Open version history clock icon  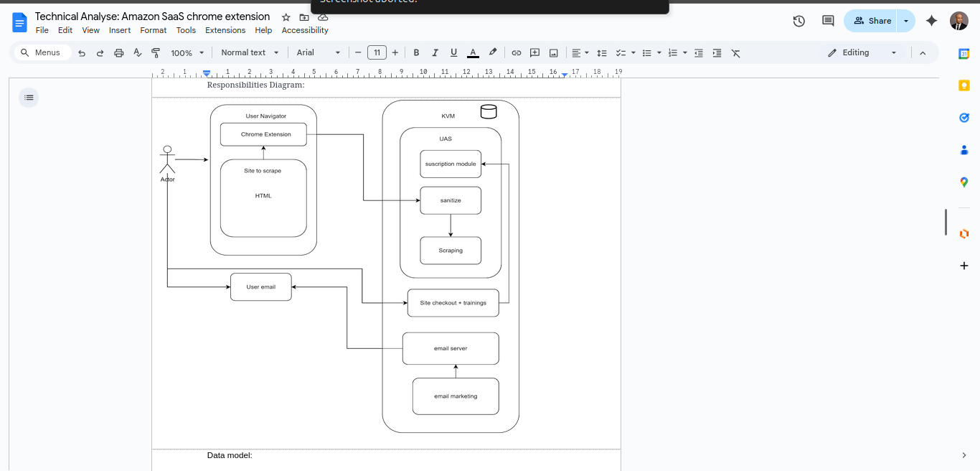[798, 21]
